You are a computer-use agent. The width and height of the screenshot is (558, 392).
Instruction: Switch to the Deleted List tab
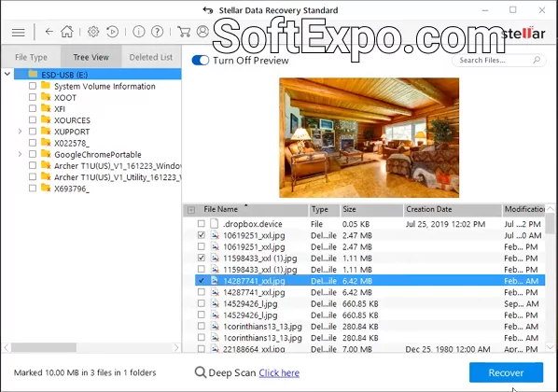coord(151,57)
